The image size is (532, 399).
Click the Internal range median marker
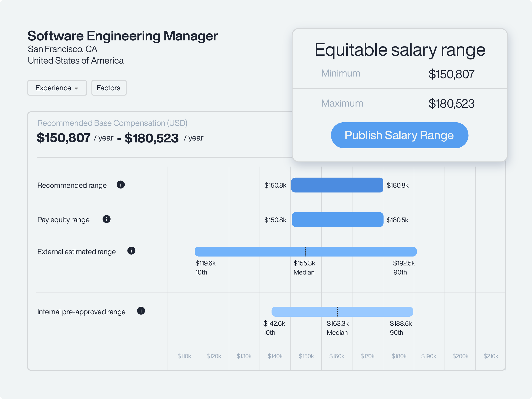[338, 311]
